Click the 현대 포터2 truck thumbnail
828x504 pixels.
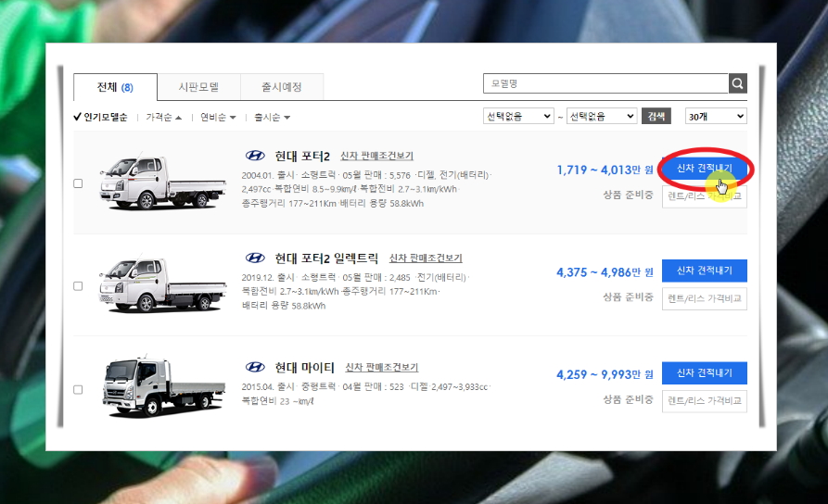click(x=162, y=183)
